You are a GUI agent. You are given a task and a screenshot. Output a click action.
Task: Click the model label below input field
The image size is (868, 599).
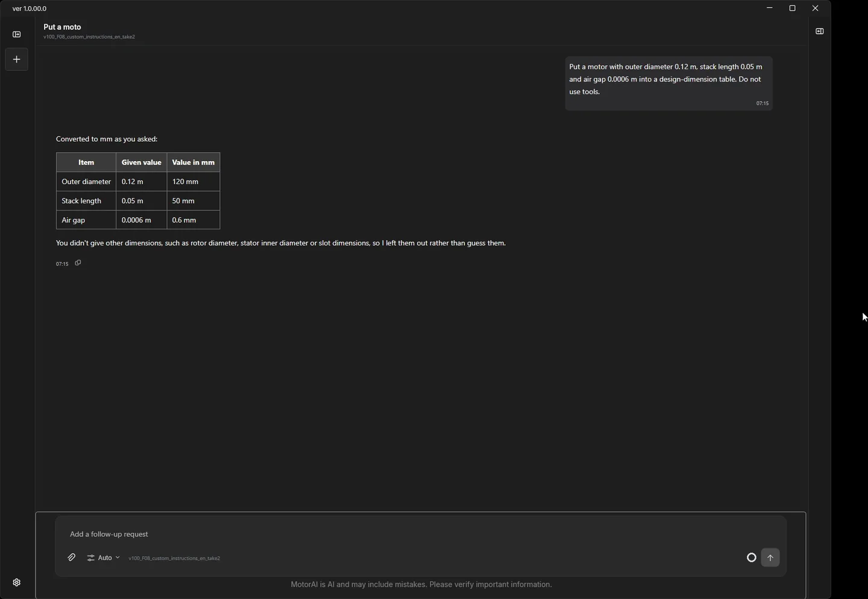click(x=174, y=559)
